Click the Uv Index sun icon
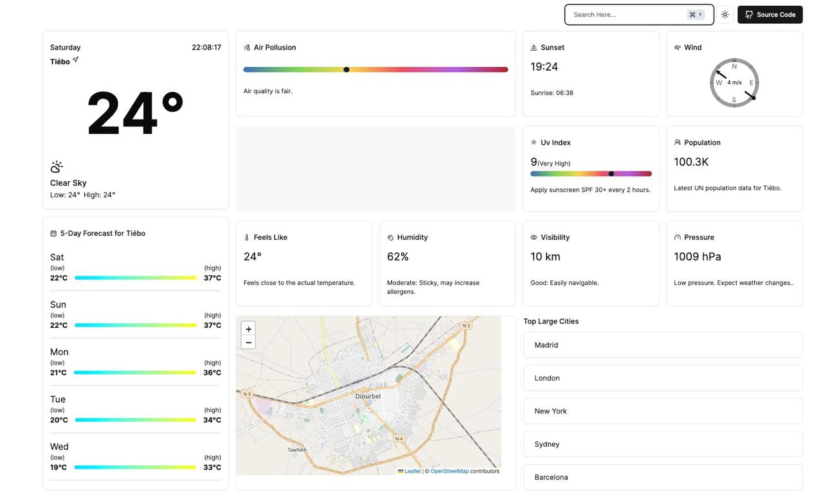823x504 pixels. click(534, 143)
